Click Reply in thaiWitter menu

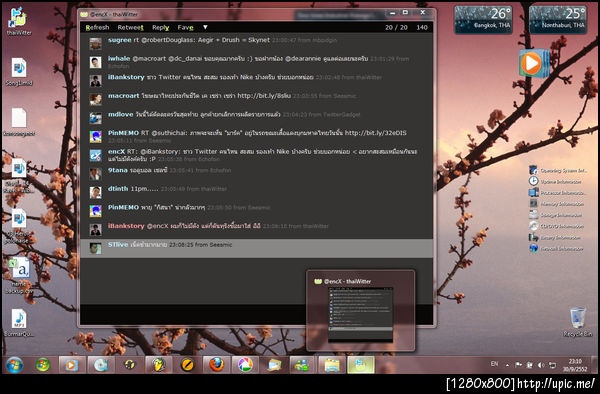click(x=160, y=28)
